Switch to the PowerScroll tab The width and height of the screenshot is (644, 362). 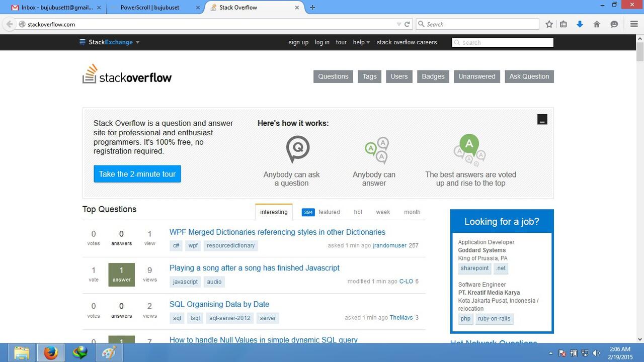click(x=155, y=8)
